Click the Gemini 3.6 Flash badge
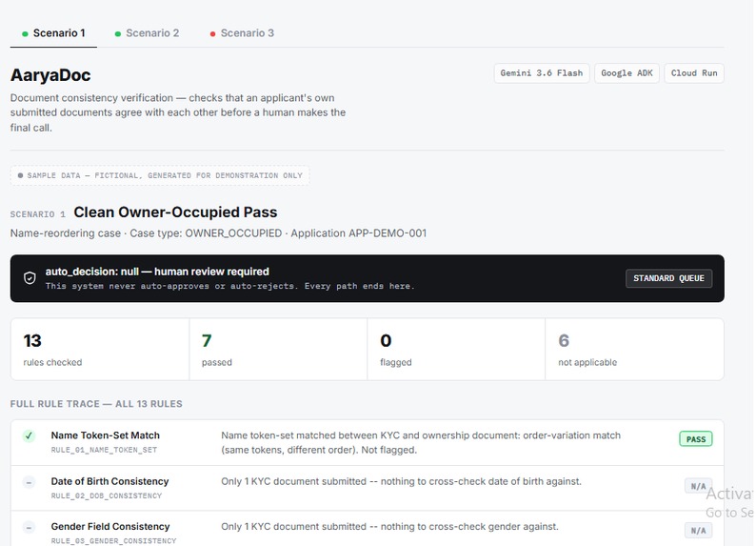Viewport: 756px width, 546px height. point(542,73)
